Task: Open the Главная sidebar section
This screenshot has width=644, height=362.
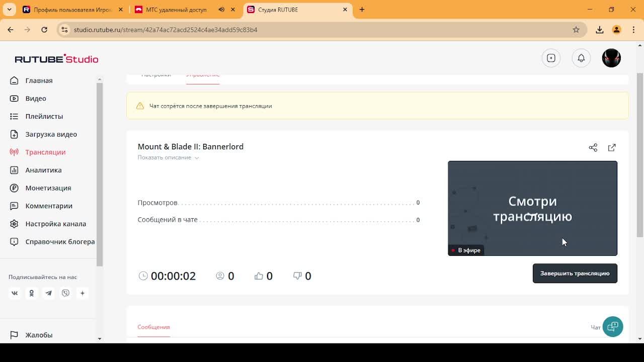Action: coord(39,80)
